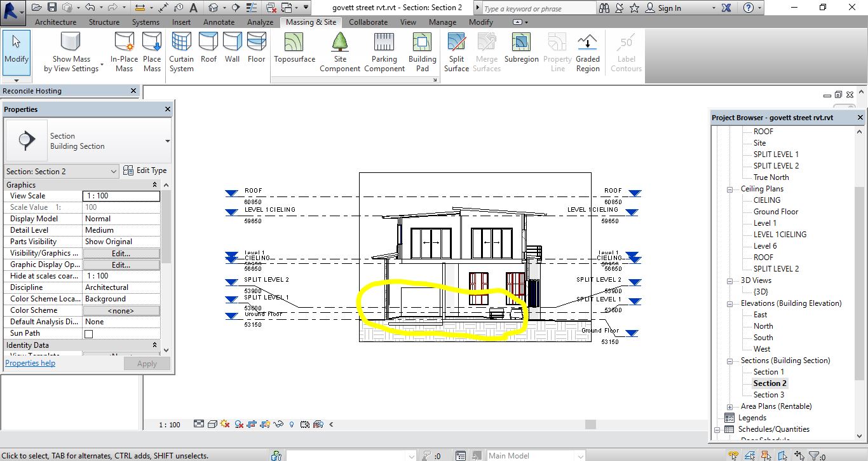Expand the Elevations (Building Elevation) tree node

(x=730, y=303)
